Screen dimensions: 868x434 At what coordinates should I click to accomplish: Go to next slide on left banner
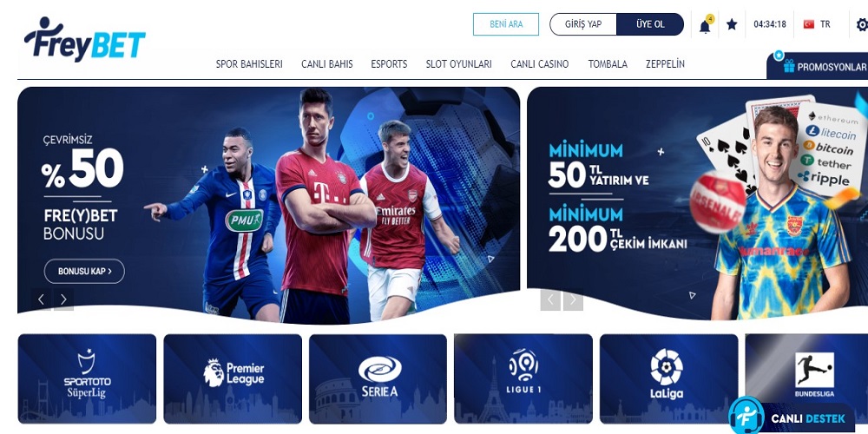pos(63,299)
